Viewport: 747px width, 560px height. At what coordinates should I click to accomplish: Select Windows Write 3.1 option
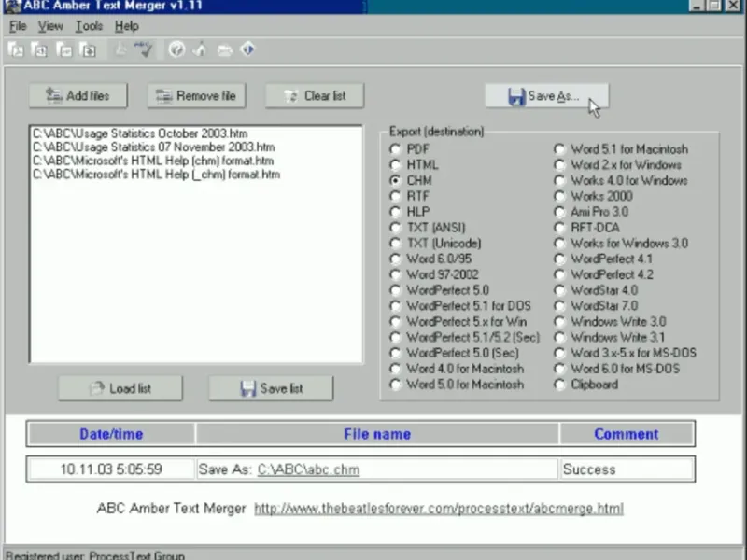[610, 337]
